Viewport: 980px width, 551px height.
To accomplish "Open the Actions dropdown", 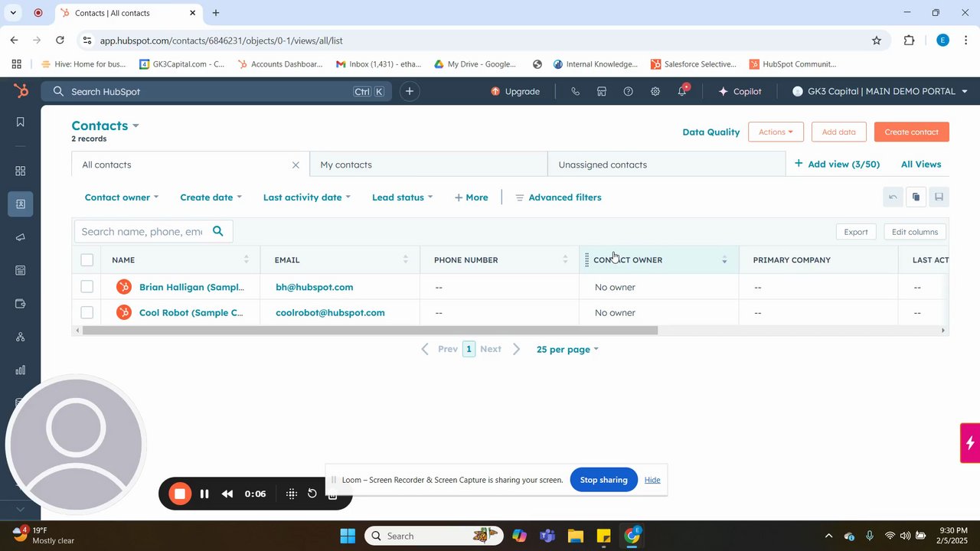I will click(776, 132).
